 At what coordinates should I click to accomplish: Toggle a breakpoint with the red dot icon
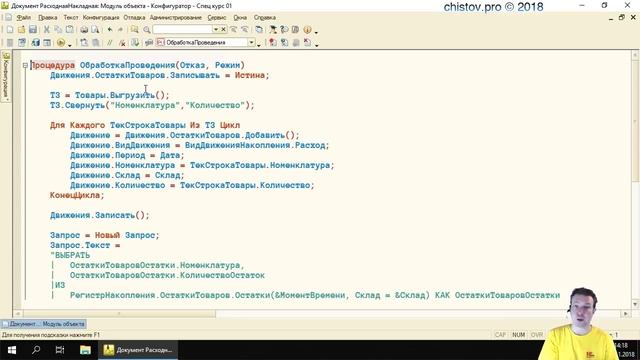[x=273, y=42]
